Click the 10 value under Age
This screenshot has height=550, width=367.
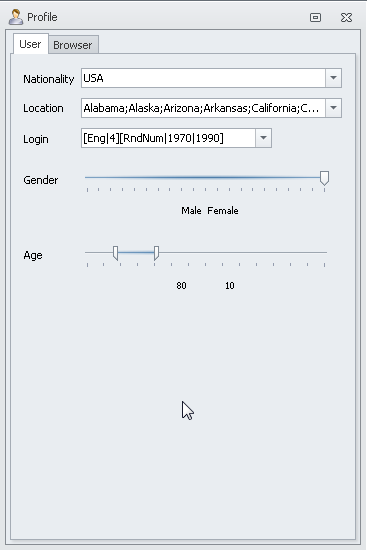pos(230,286)
